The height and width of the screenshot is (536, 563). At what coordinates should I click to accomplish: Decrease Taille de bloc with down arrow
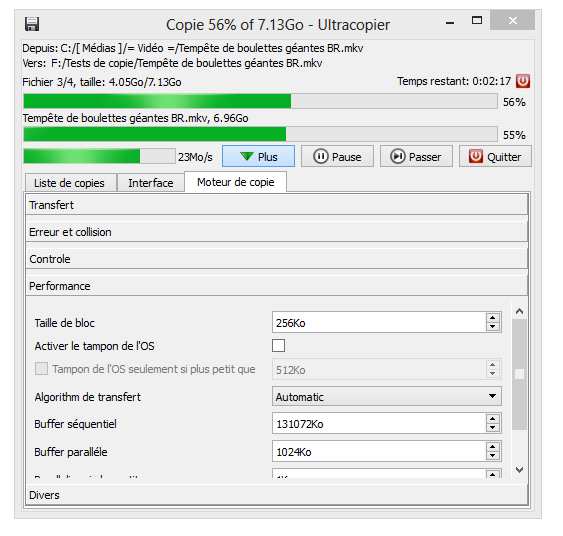click(493, 326)
